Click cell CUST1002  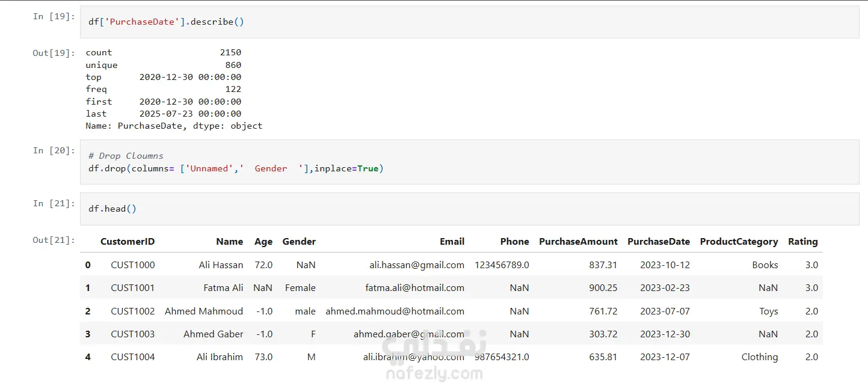point(132,311)
